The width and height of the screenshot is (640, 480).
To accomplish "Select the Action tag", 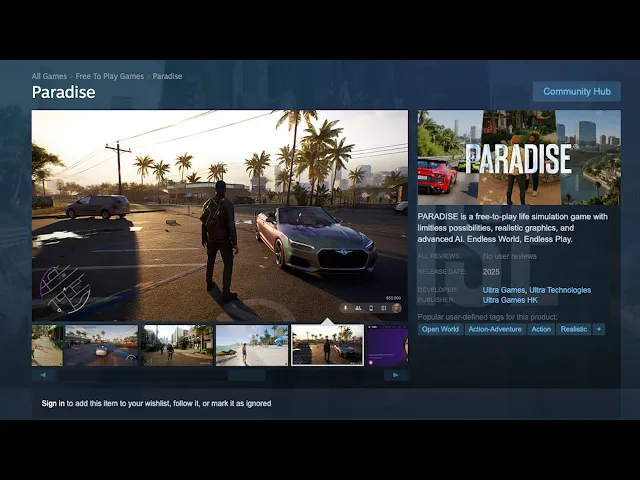I will 541,329.
